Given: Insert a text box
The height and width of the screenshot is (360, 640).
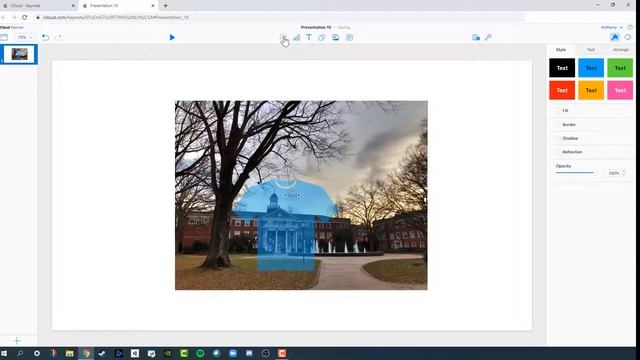Looking at the screenshot, I should click(x=309, y=38).
